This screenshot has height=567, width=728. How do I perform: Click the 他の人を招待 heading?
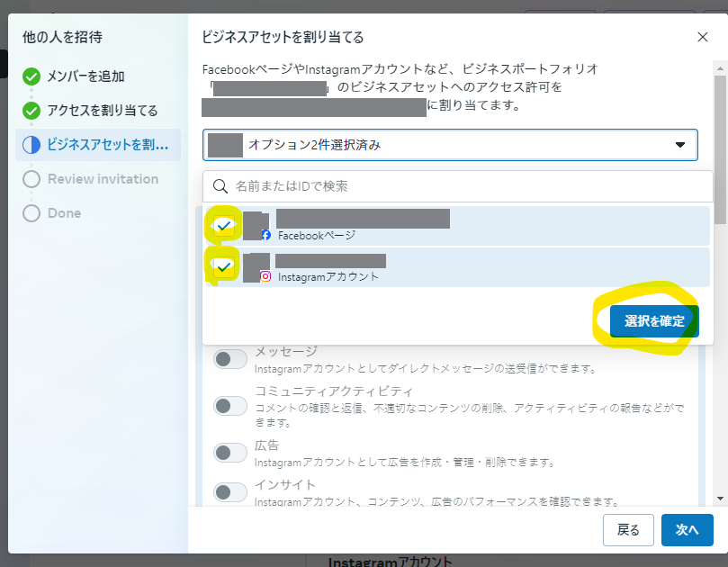pyautogui.click(x=62, y=37)
